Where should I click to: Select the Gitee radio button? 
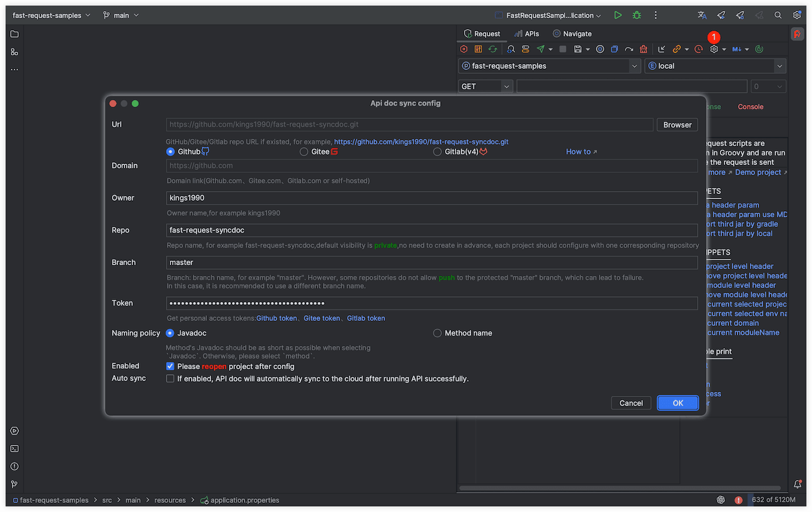click(304, 152)
